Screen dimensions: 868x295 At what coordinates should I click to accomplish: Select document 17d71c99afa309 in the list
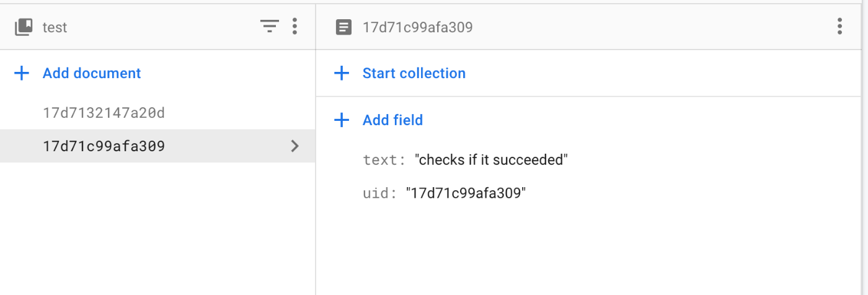[x=157, y=146]
